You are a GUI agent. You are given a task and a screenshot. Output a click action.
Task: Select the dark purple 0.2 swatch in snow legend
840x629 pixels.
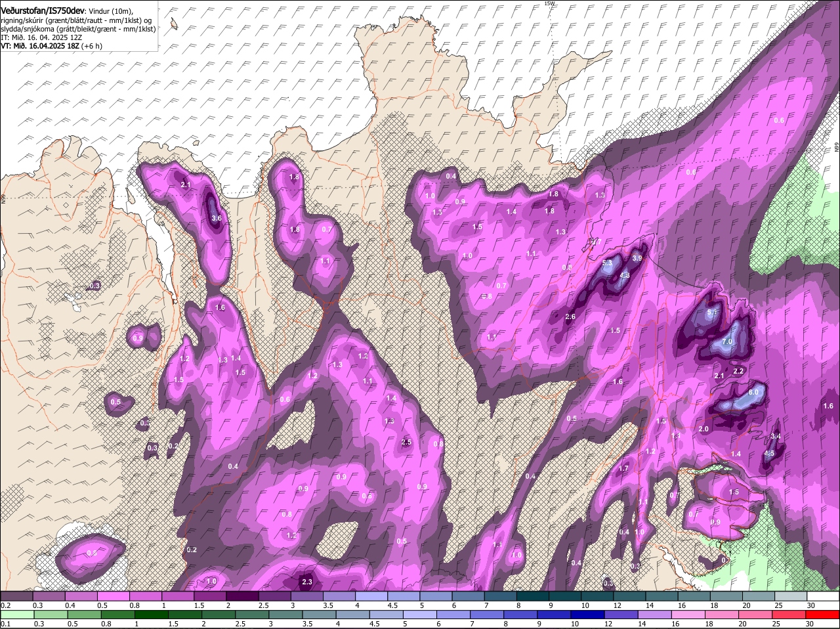click(16, 596)
